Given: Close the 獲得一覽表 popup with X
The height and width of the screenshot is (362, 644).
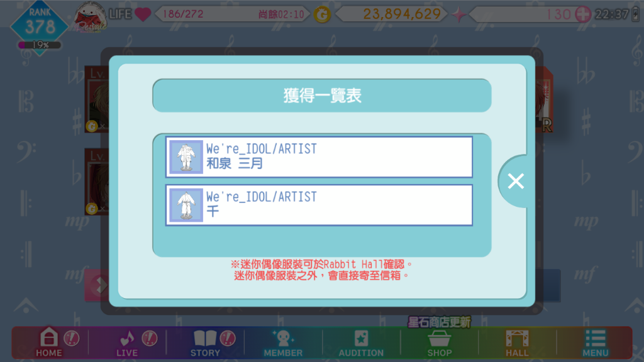Looking at the screenshot, I should 516,181.
